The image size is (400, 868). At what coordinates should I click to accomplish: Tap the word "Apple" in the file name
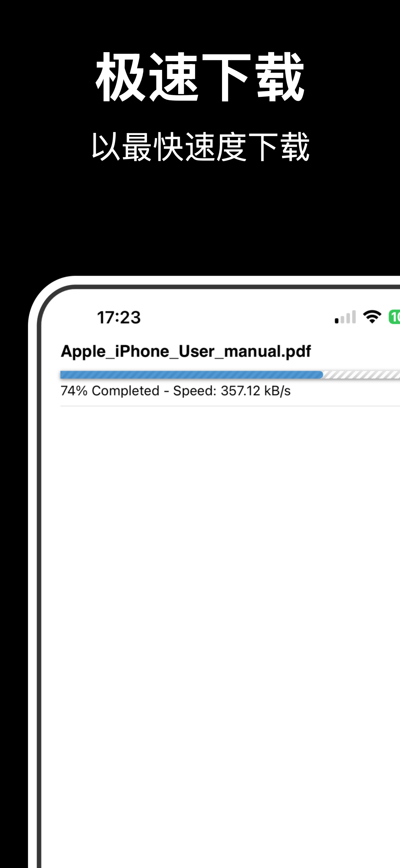pyautogui.click(x=83, y=351)
